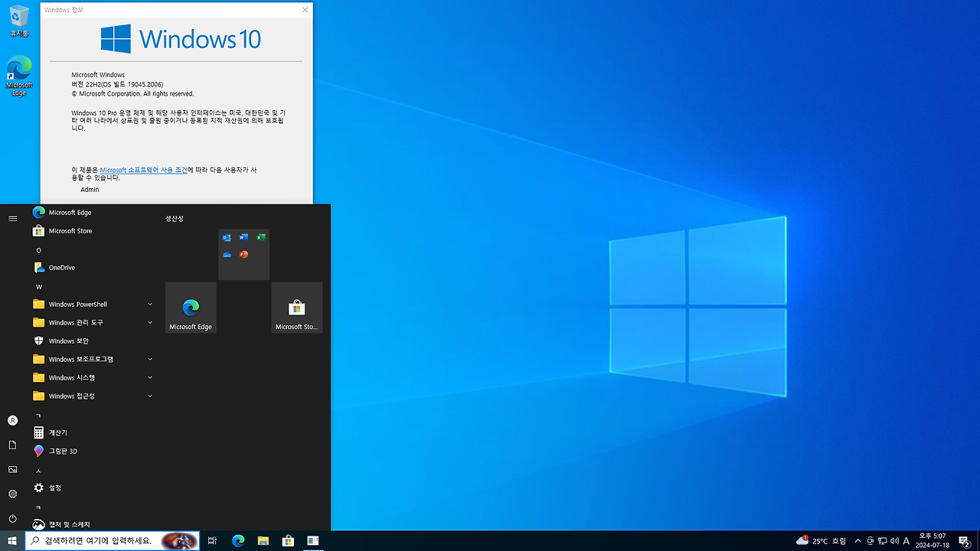Viewport: 980px width, 551px height.
Task: Click the Microsoft Store start tile
Action: click(x=297, y=308)
